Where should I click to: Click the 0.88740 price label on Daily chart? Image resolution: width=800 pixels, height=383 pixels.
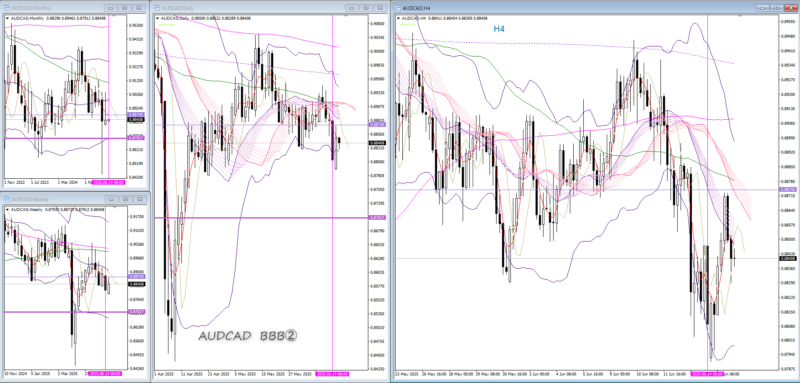click(379, 124)
